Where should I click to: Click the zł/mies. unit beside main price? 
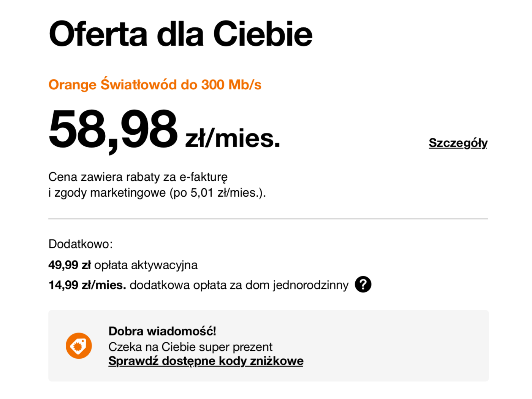pos(233,138)
